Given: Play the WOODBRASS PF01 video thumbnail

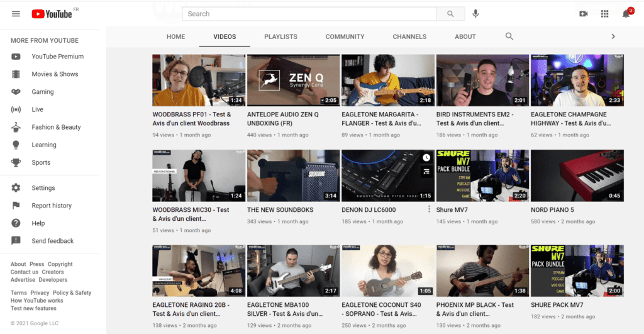Looking at the screenshot, I should tap(199, 81).
